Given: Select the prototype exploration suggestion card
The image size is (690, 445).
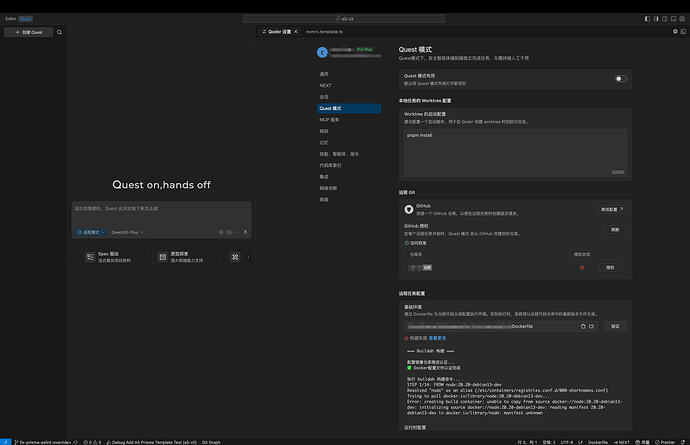Looking at the screenshot, I should coord(185,257).
